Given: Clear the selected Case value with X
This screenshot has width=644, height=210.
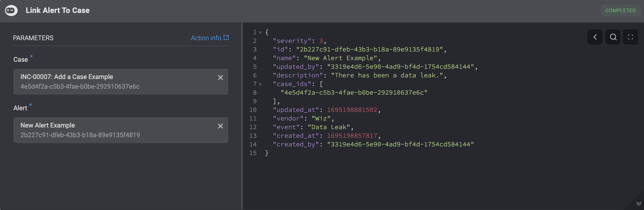Looking at the screenshot, I should (220, 78).
